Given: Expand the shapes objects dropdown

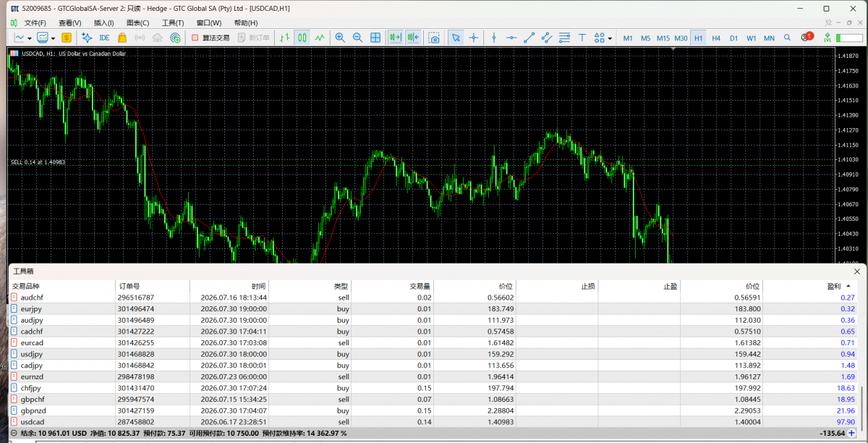Looking at the screenshot, I should click(610, 38).
